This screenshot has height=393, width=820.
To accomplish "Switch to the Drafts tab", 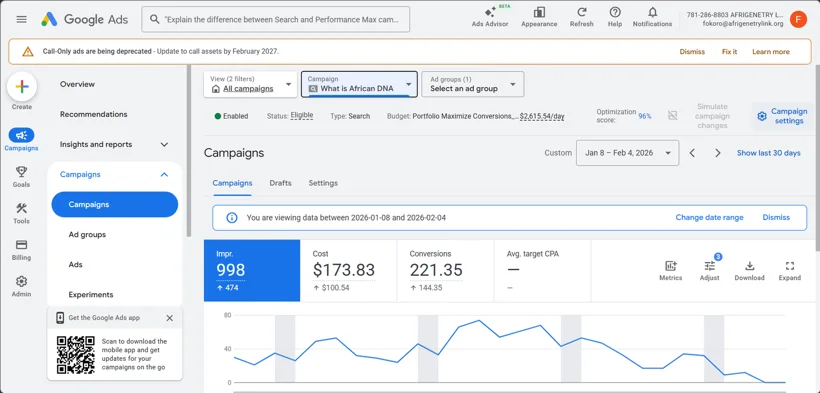I will [x=280, y=183].
